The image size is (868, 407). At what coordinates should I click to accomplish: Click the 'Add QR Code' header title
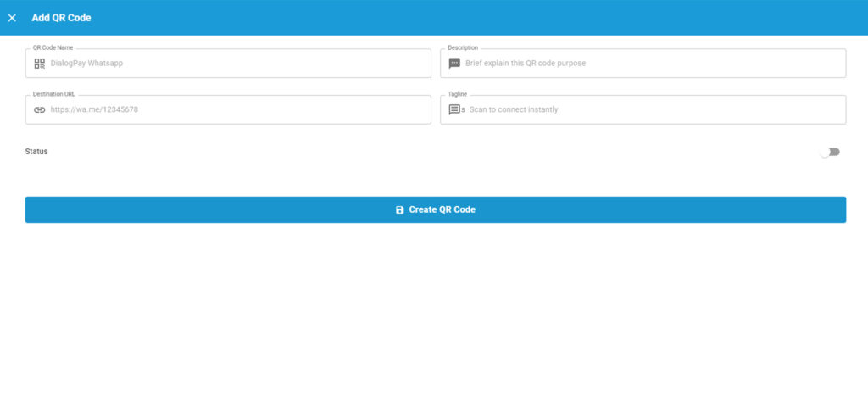[x=61, y=18]
